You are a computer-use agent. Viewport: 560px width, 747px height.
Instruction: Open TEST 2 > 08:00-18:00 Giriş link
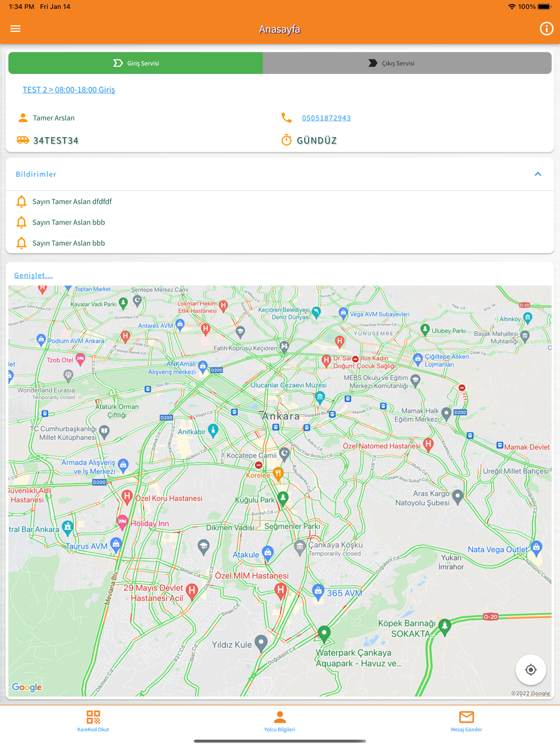[68, 90]
